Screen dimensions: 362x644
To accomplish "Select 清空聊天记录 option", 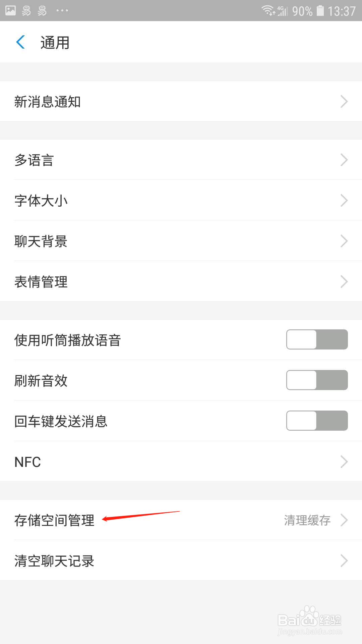I will [181, 560].
